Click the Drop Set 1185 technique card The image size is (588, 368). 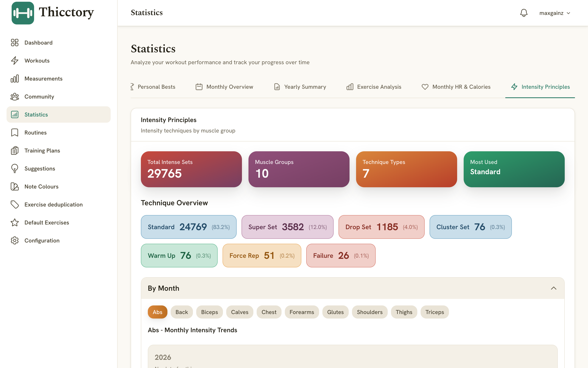(381, 227)
